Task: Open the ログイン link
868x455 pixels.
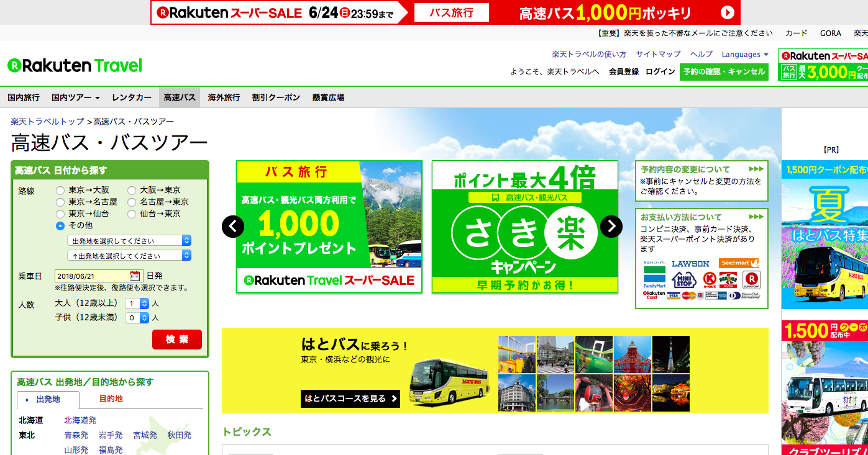Action: tap(660, 72)
